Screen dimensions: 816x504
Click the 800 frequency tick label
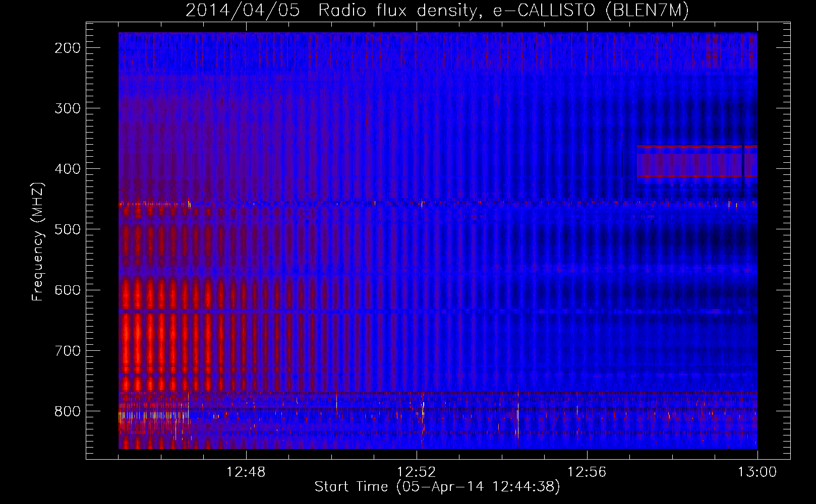click(x=68, y=411)
